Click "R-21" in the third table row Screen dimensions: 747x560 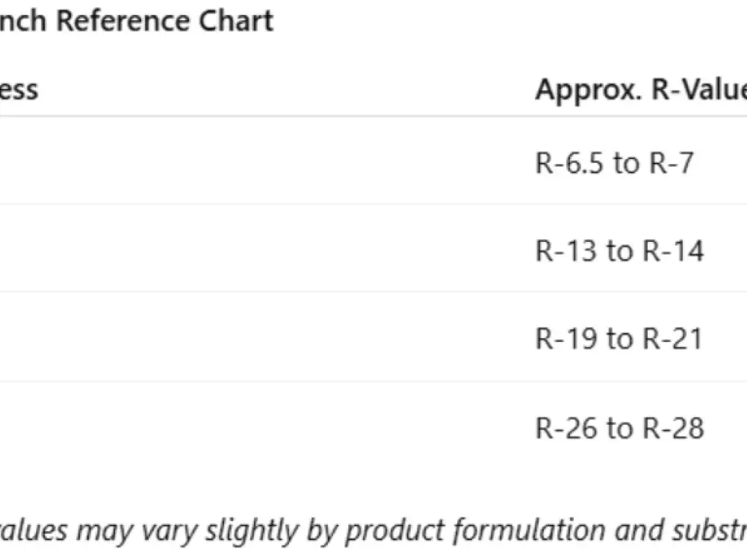click(673, 339)
